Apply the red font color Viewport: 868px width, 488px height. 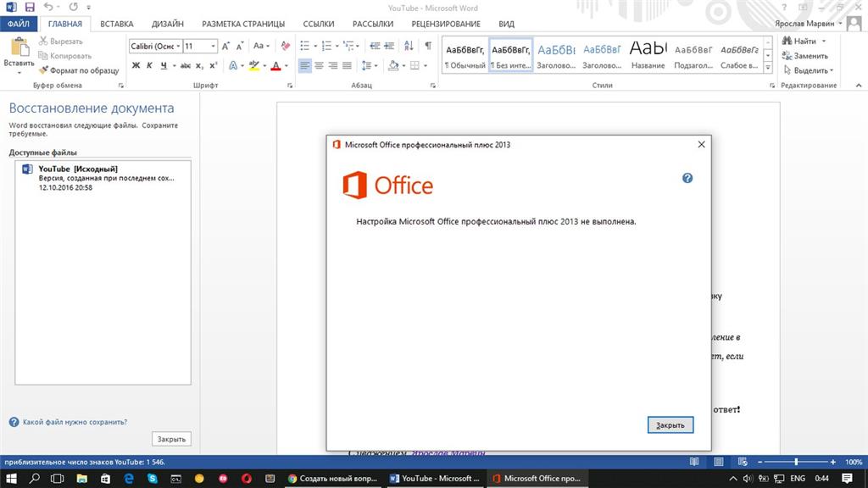click(x=275, y=65)
